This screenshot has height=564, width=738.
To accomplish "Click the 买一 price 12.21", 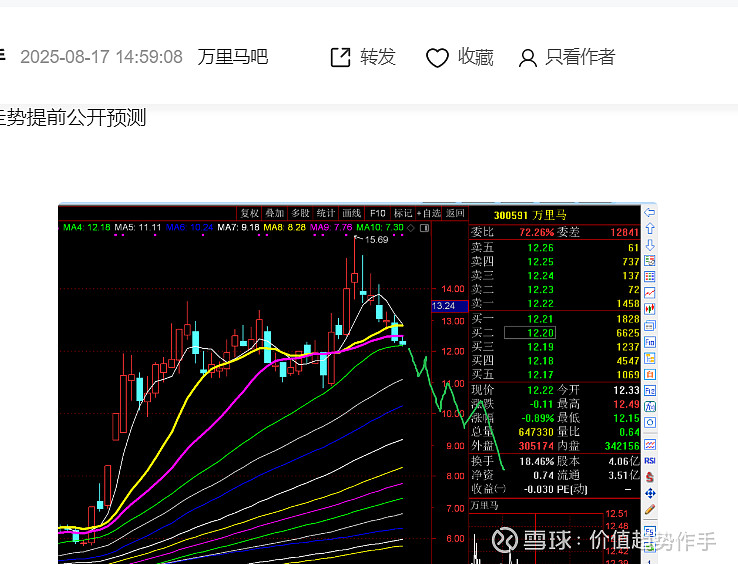I will [540, 319].
